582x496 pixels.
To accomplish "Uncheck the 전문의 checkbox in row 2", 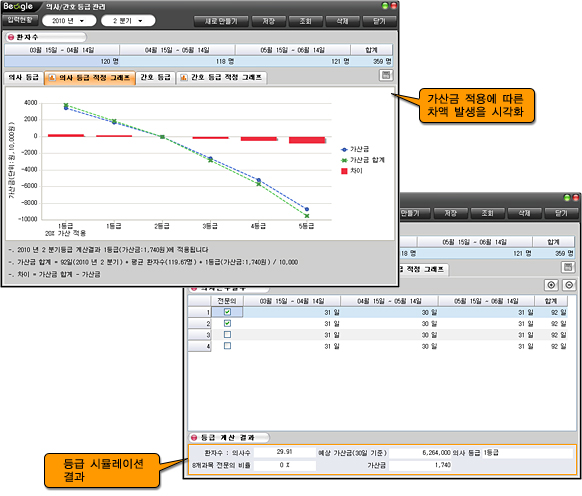I will 228,323.
